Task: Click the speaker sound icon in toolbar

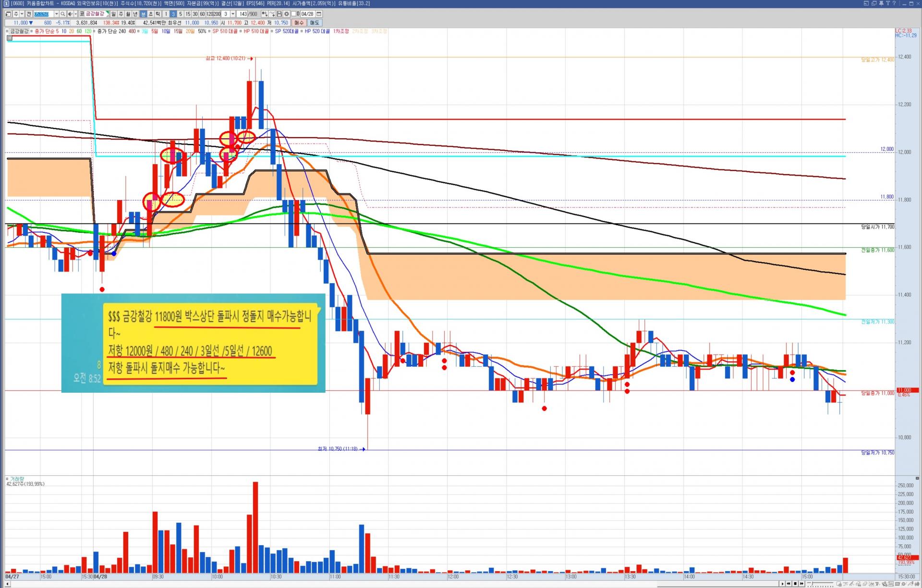Action: [x=70, y=14]
